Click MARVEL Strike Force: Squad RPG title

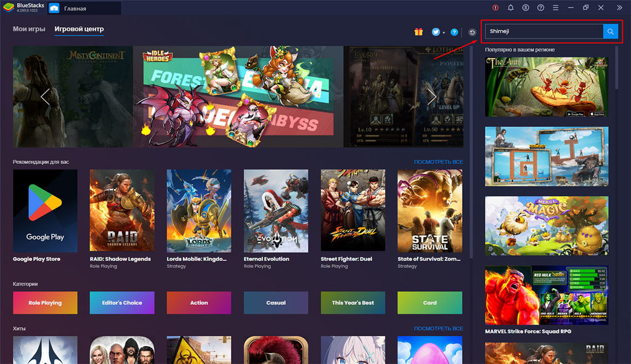point(528,331)
